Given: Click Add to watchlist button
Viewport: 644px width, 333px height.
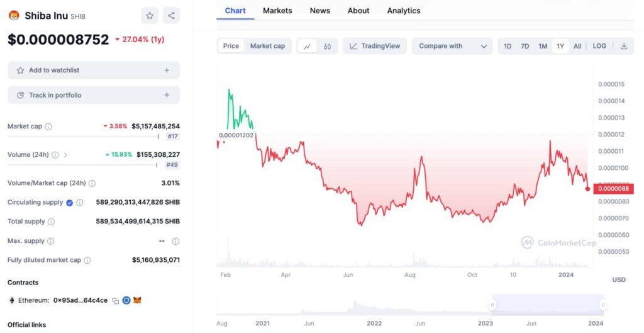Looking at the screenshot, I should coord(94,71).
